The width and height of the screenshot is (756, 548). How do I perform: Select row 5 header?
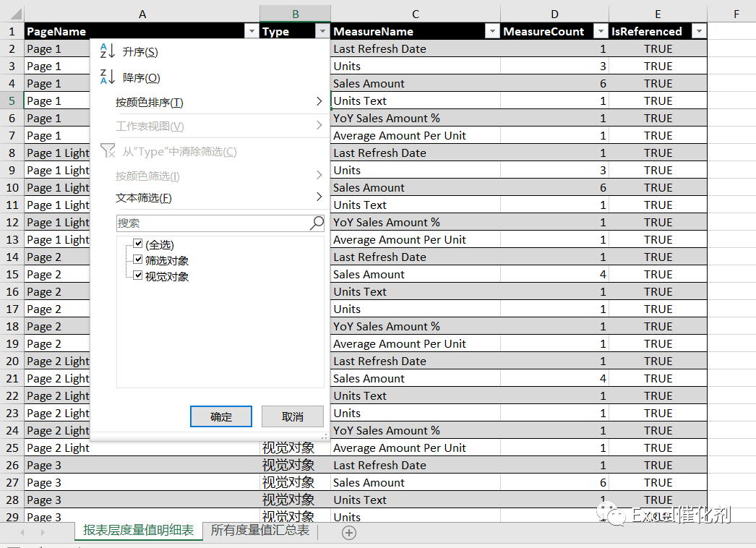(12, 100)
